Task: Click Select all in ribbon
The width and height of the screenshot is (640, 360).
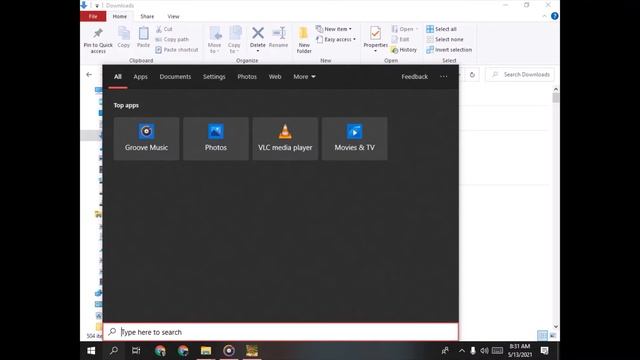Action: click(441, 29)
